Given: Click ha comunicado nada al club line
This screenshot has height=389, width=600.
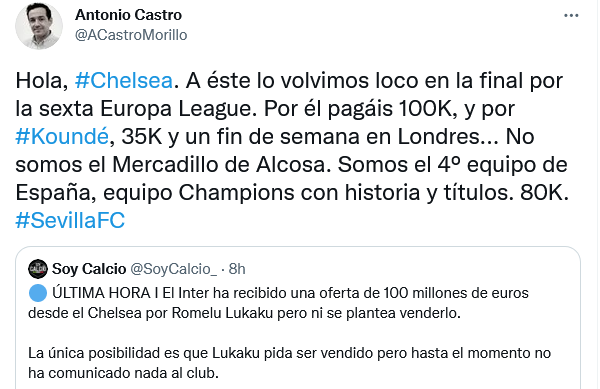Looking at the screenshot, I should 123,373.
